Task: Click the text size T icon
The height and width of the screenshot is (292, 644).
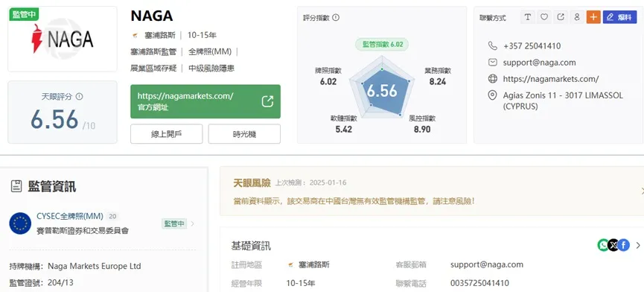Action: click(528, 17)
